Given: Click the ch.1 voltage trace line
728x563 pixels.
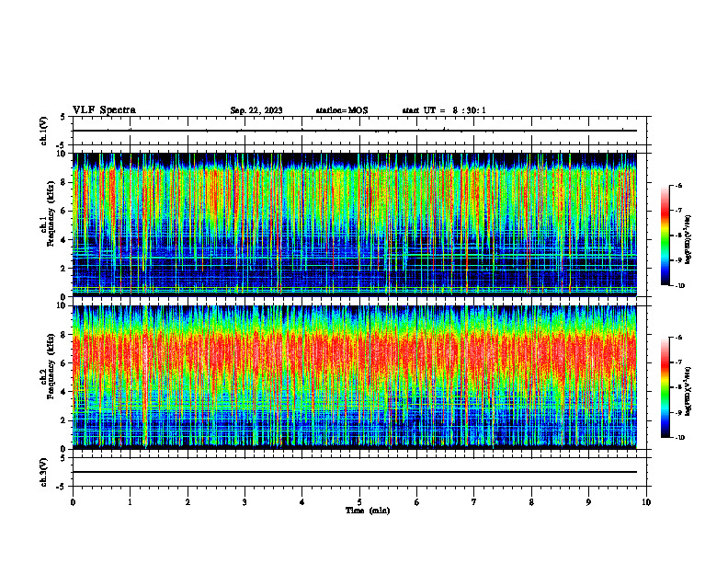Looking at the screenshot, I should (x=355, y=131).
